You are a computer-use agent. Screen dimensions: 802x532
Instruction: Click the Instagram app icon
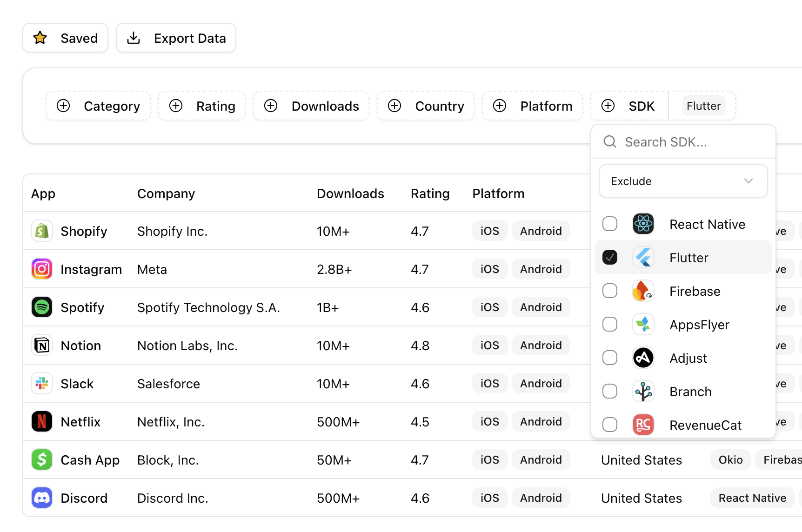[42, 269]
